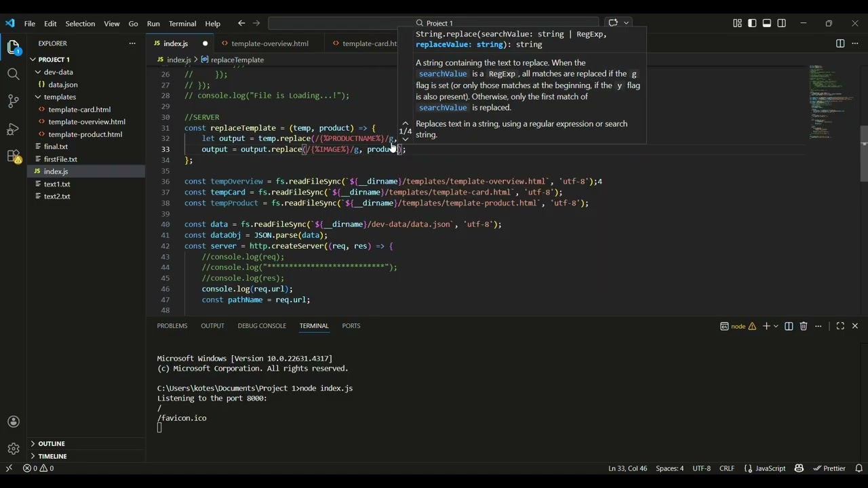Screen dimensions: 868x488
Task: Open the Copilot dropdown arrow in title bar
Action: pos(626,23)
